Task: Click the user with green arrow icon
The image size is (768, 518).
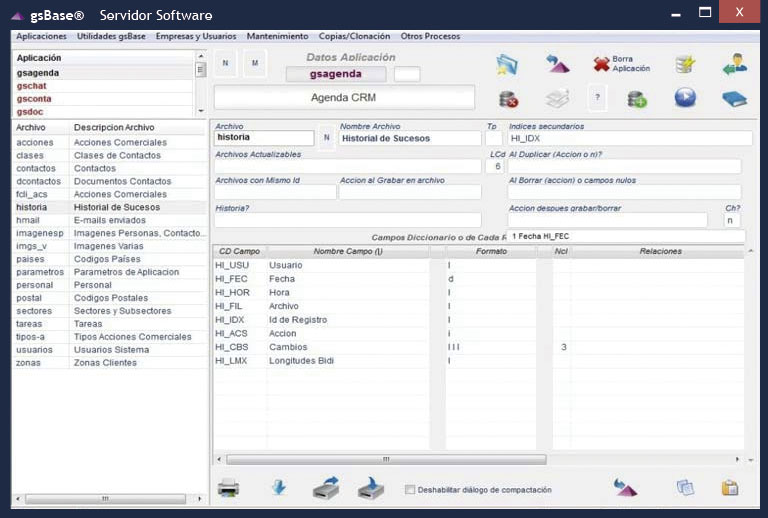Action: 735,64
